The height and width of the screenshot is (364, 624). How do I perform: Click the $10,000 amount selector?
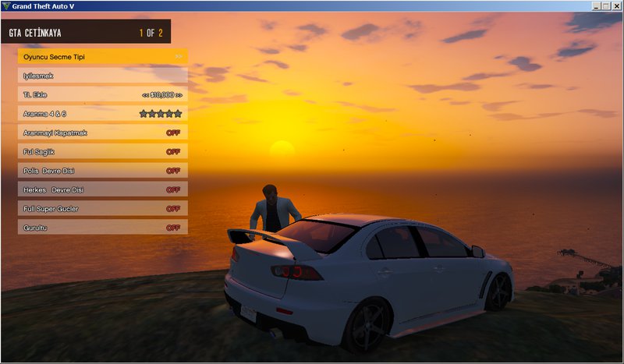pos(162,94)
